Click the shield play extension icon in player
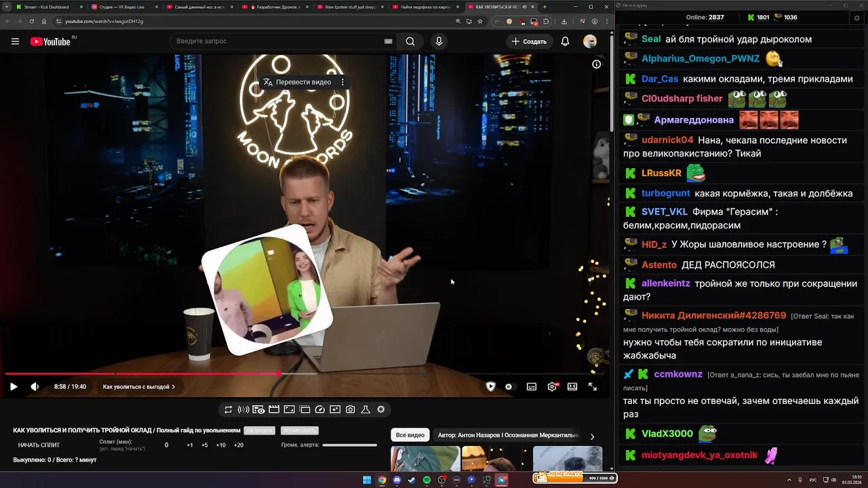 tap(491, 386)
